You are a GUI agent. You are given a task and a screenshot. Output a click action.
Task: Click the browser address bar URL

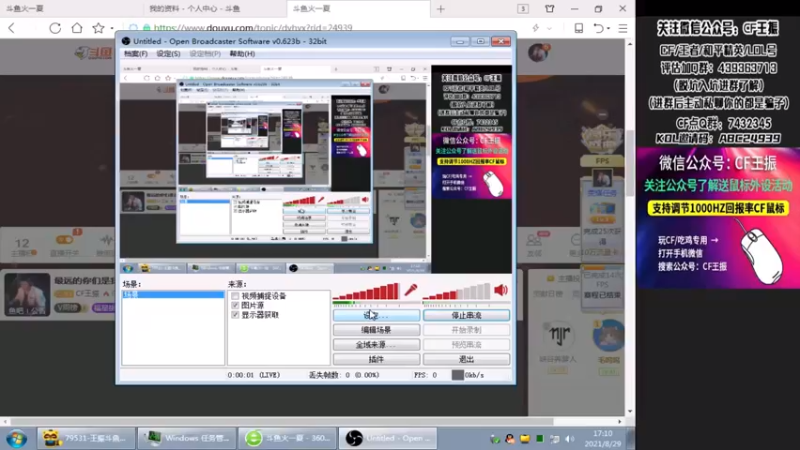click(253, 28)
